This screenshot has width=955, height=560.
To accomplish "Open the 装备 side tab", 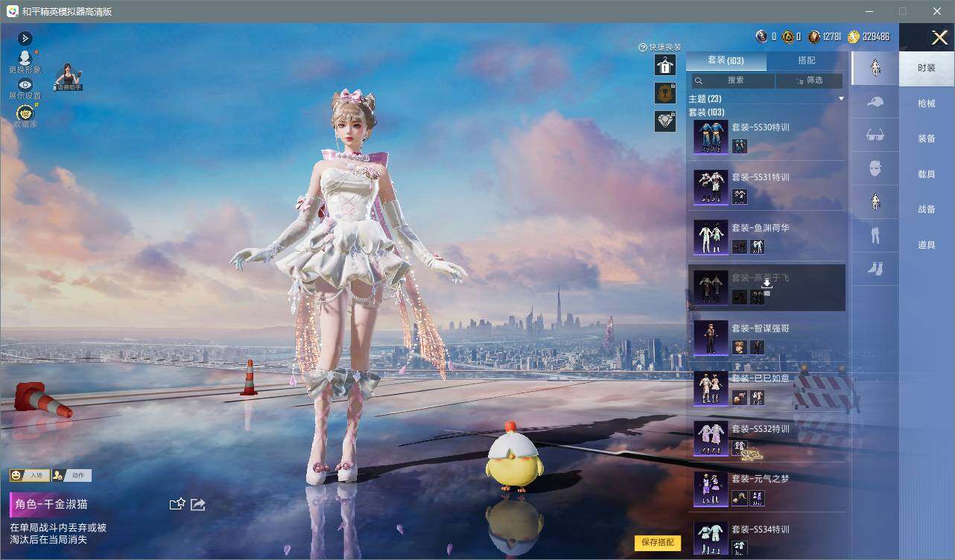I will tap(927, 139).
